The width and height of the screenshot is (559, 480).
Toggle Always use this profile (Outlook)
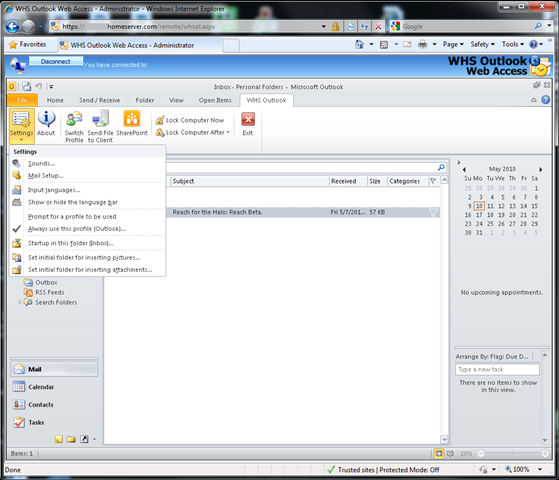point(88,229)
